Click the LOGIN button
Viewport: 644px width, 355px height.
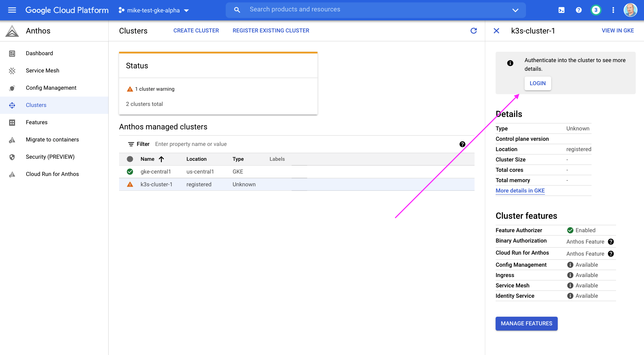click(x=538, y=83)
